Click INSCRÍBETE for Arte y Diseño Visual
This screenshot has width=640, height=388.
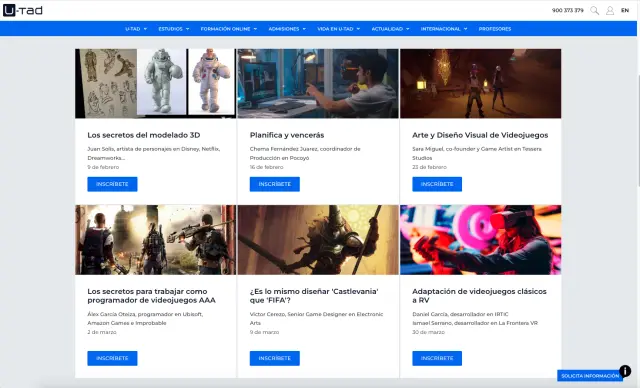click(437, 184)
